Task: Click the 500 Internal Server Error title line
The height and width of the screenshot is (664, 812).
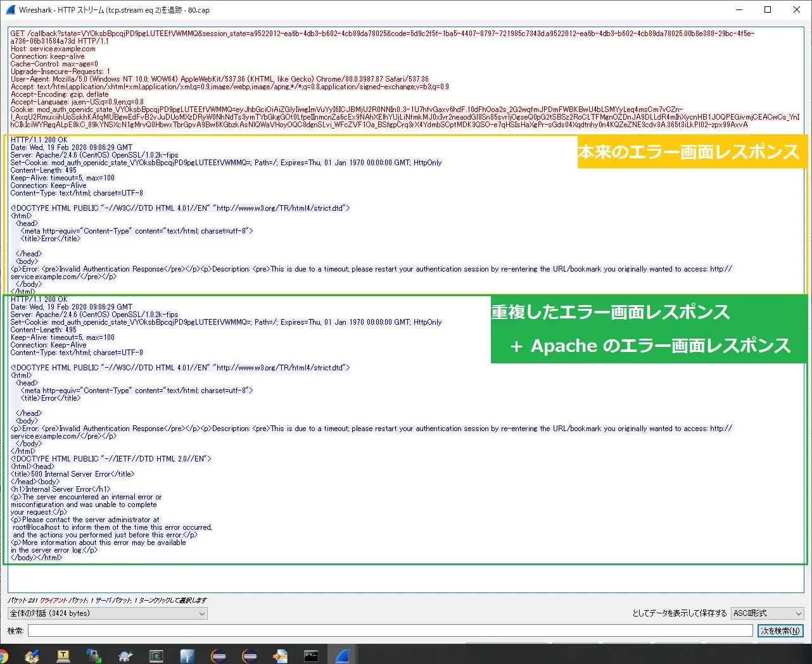Action: pyautogui.click(x=73, y=474)
